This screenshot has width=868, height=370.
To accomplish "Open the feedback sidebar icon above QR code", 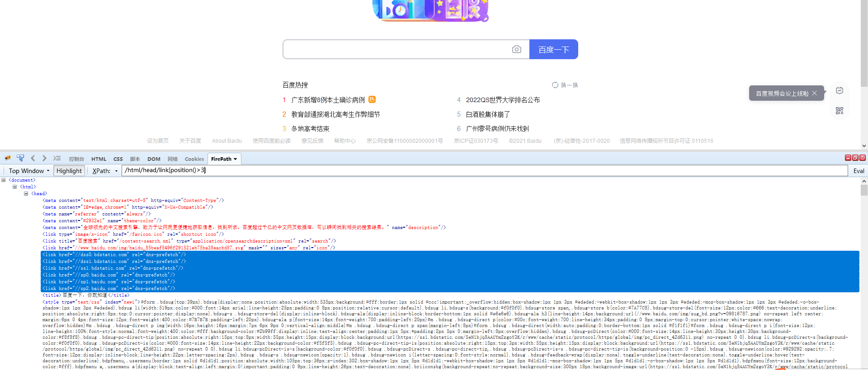I will (x=840, y=90).
